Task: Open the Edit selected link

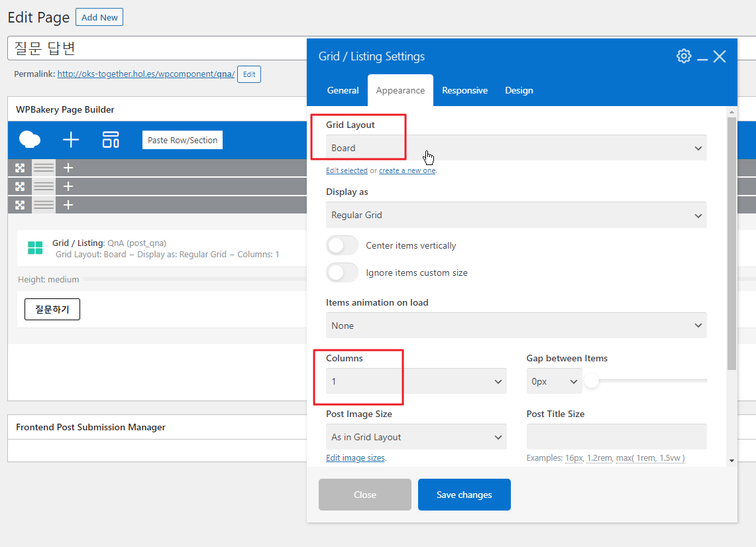Action: click(347, 170)
